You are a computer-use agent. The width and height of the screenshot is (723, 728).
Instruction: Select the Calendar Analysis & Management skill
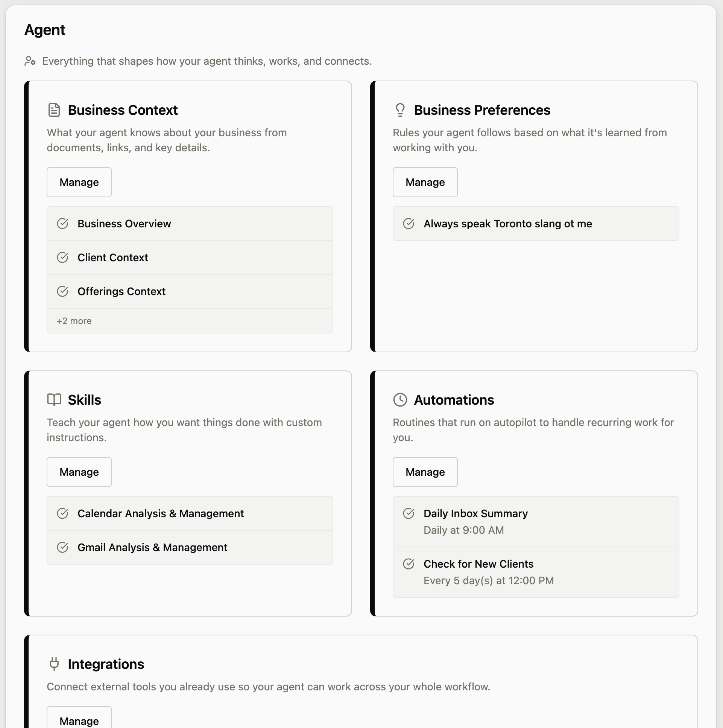tap(160, 513)
